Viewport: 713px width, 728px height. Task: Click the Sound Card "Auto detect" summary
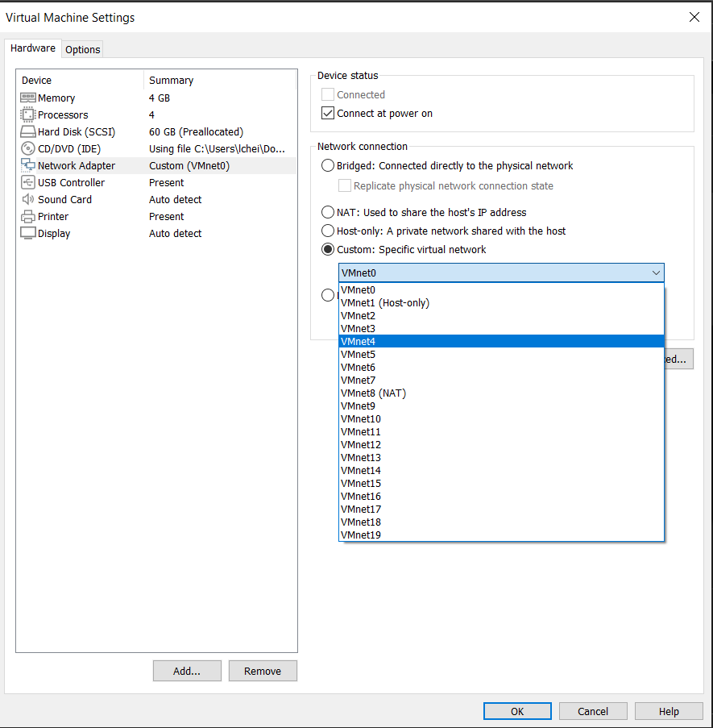click(x=175, y=200)
